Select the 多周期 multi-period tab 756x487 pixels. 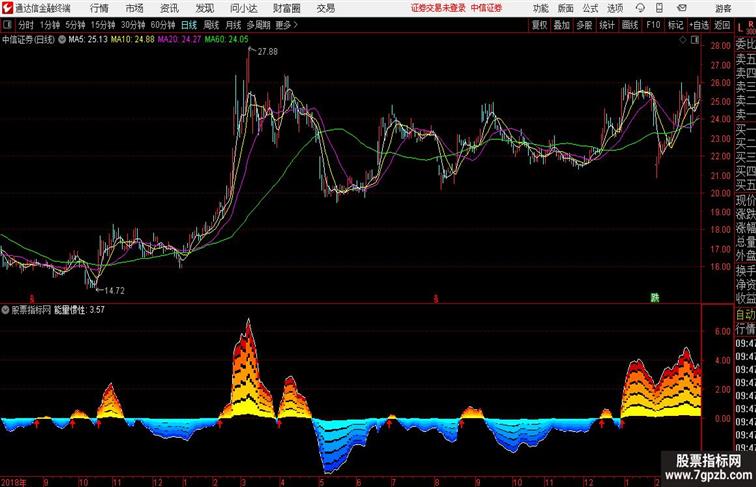point(258,25)
